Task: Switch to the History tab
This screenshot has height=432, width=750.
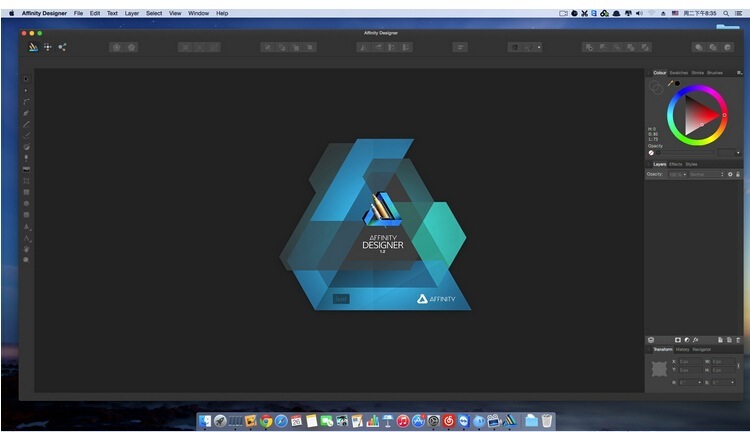Action: [682, 349]
